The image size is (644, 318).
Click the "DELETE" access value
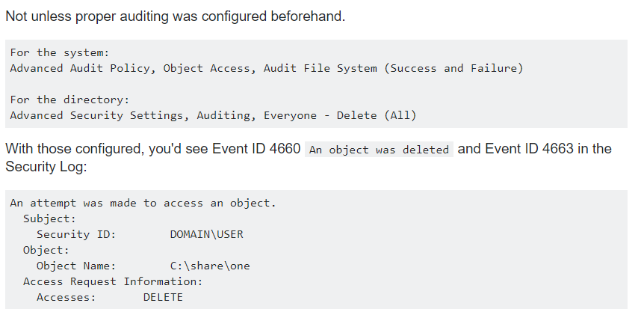click(163, 298)
